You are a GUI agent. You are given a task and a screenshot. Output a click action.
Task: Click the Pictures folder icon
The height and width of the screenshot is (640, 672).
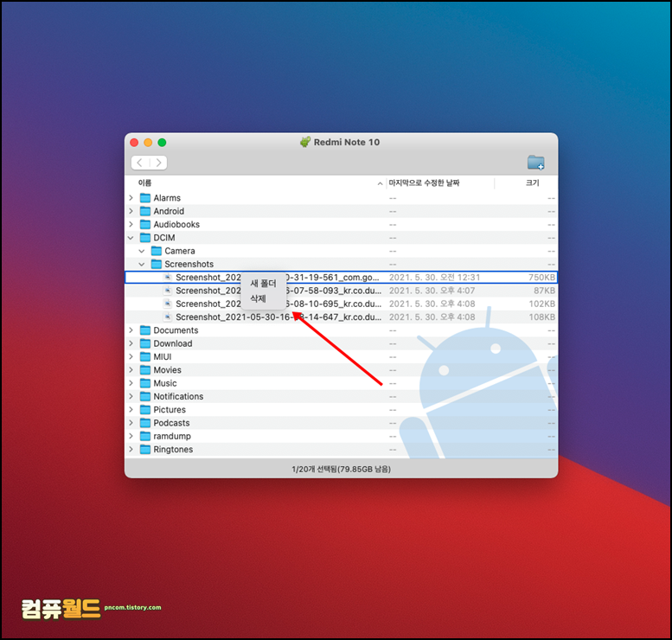coord(145,410)
